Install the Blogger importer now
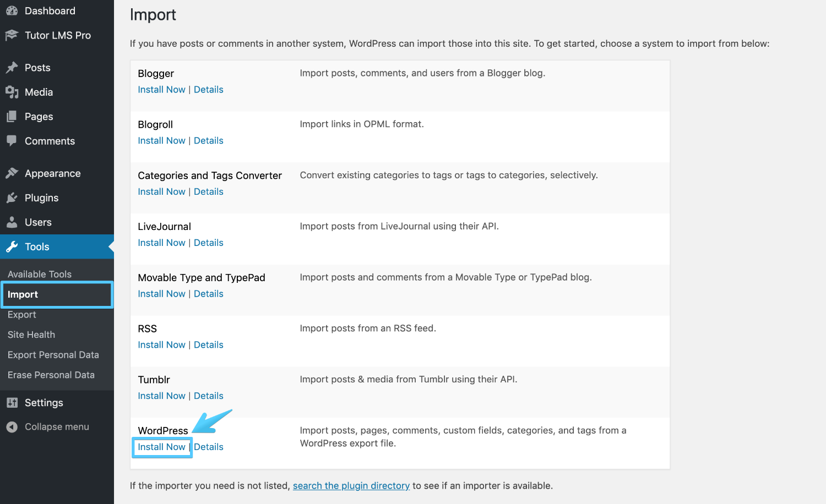This screenshot has width=826, height=504. [161, 90]
